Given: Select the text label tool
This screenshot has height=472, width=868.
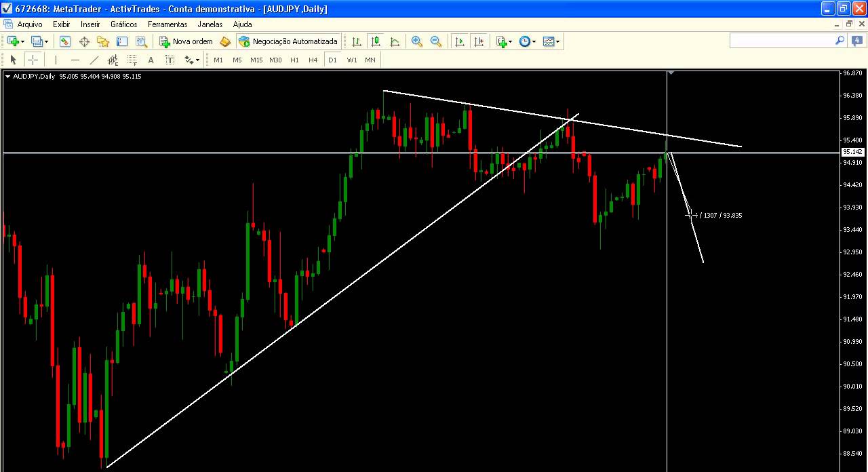Looking at the screenshot, I should pos(170,60).
